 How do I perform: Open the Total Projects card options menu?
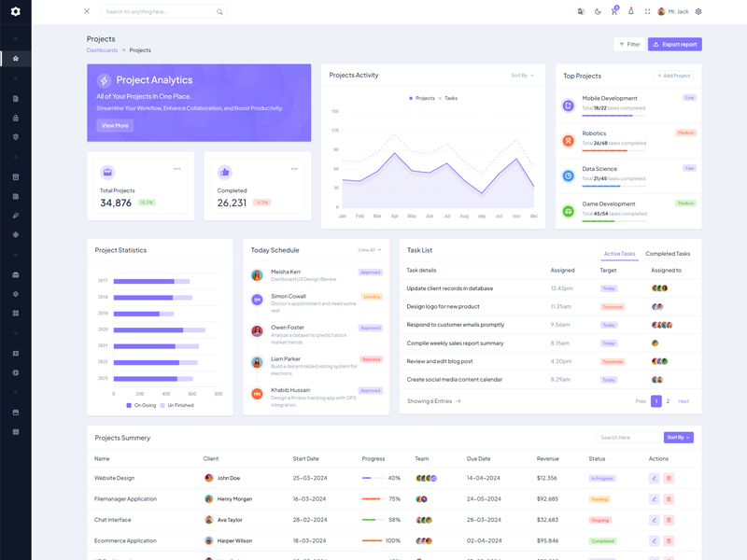pos(176,169)
